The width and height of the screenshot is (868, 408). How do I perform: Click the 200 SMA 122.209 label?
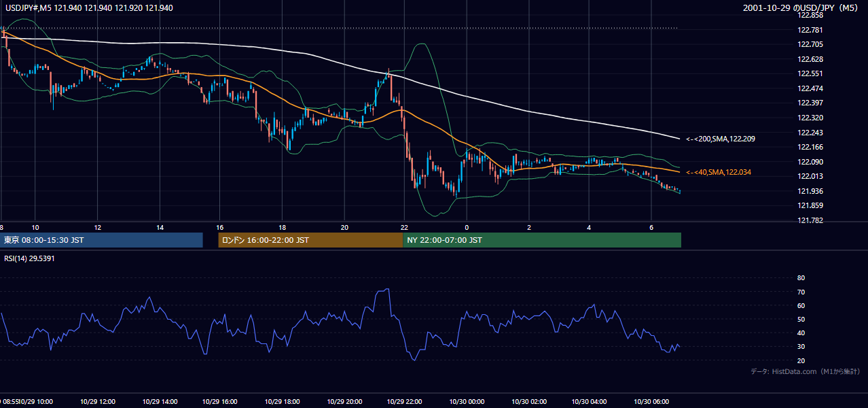pos(719,139)
